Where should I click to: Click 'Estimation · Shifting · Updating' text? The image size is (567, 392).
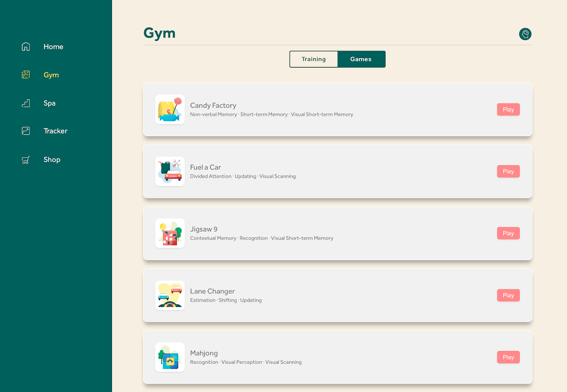tap(226, 300)
